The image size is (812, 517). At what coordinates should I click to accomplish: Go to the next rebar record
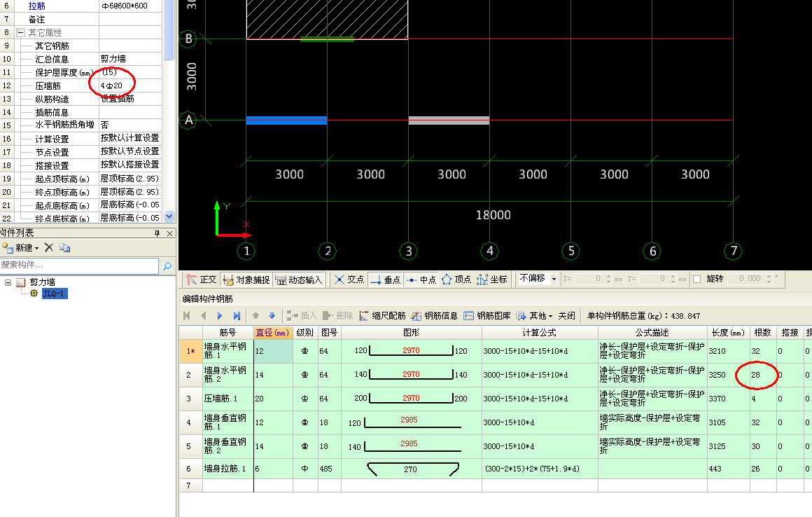(x=220, y=316)
